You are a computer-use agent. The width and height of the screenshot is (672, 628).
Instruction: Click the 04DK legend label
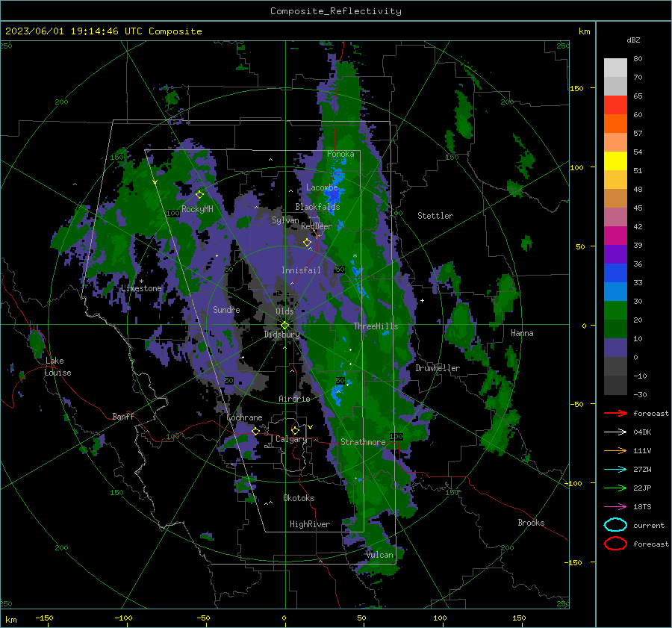tap(642, 432)
